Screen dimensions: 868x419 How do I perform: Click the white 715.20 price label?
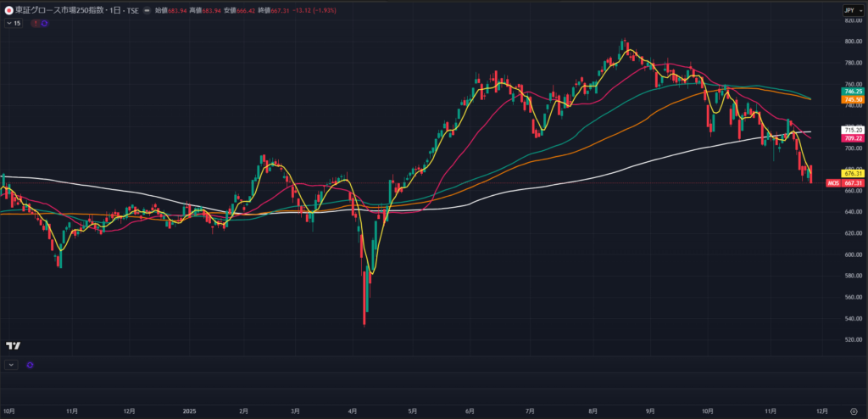coord(852,130)
